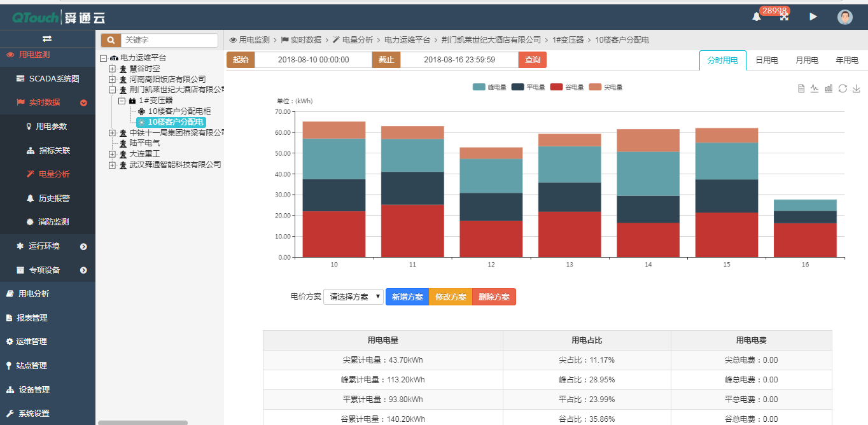Open the 年用电 tab

point(847,60)
